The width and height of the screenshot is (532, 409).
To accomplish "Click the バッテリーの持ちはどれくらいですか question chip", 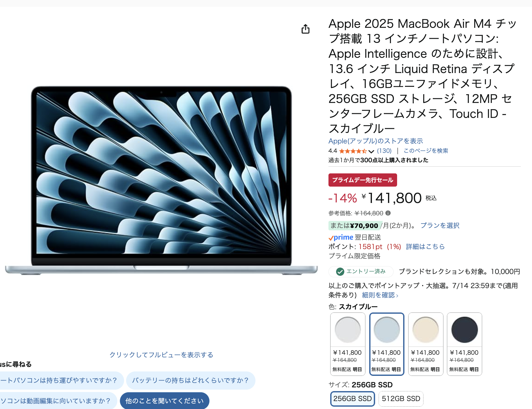I will pyautogui.click(x=191, y=381).
